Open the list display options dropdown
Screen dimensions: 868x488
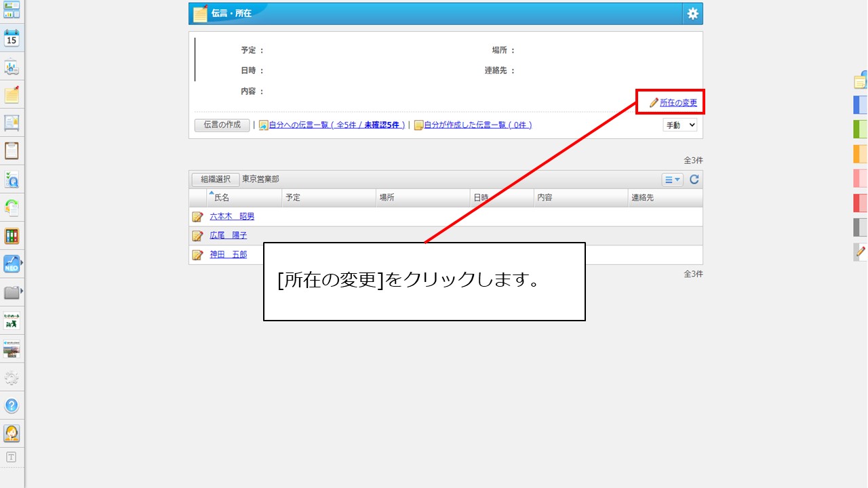[x=671, y=179]
